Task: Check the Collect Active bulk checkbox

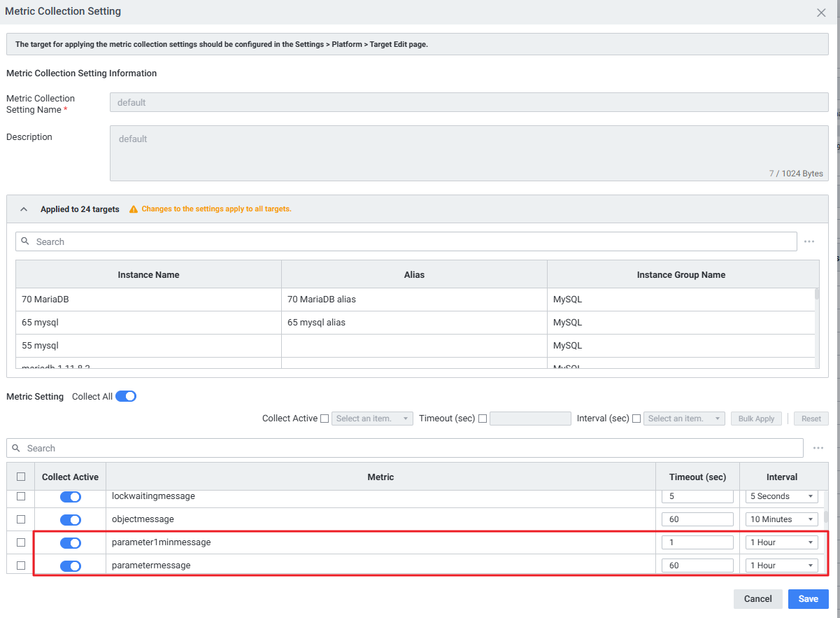Action: pos(324,419)
